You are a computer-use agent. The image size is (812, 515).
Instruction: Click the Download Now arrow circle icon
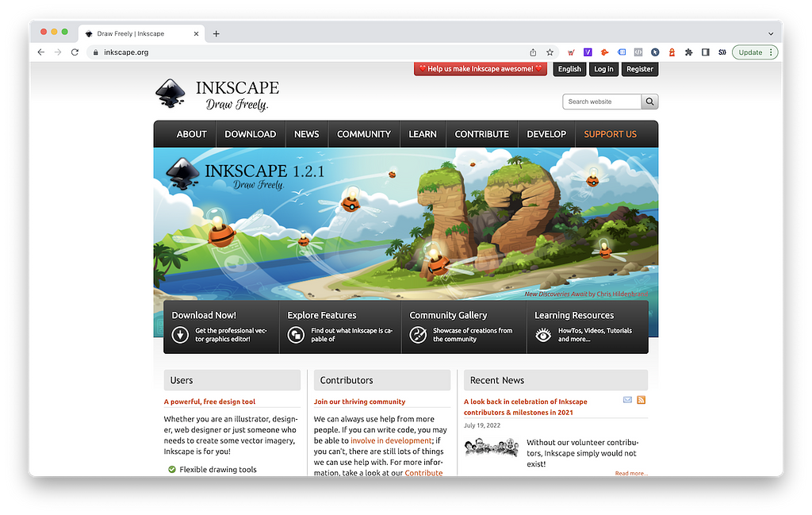[x=180, y=335]
